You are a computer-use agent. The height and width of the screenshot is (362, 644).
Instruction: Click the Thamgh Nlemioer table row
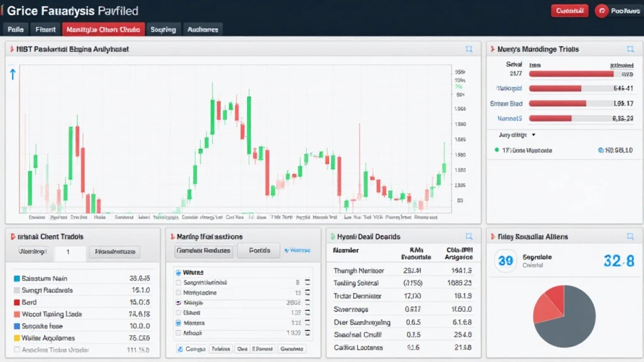402,270
